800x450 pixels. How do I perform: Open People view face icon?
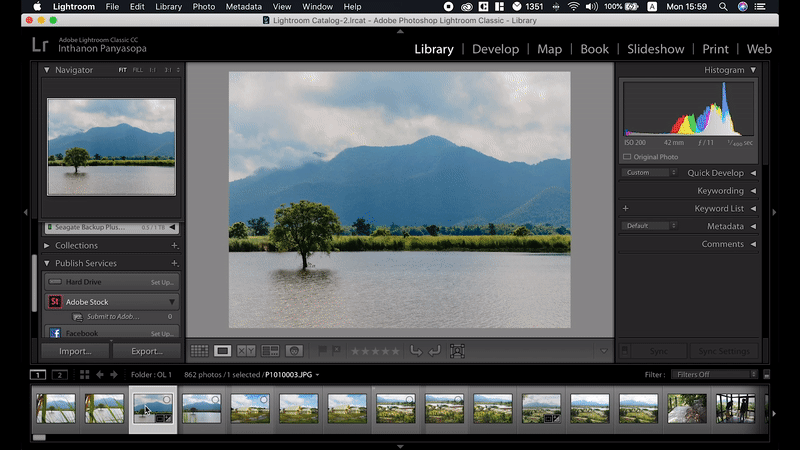click(x=294, y=351)
